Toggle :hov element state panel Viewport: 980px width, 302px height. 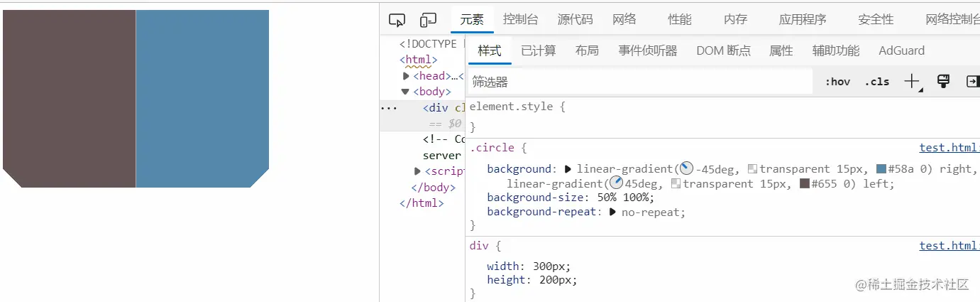point(837,82)
